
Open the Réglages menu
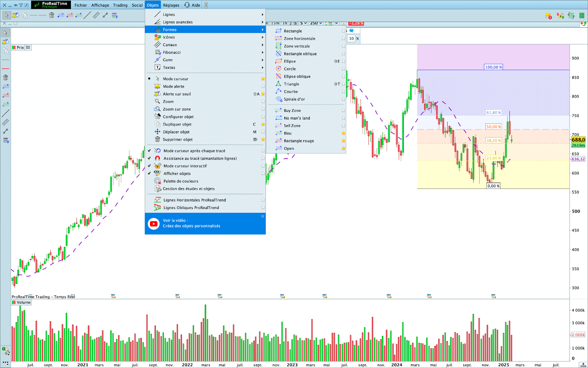pos(171,5)
